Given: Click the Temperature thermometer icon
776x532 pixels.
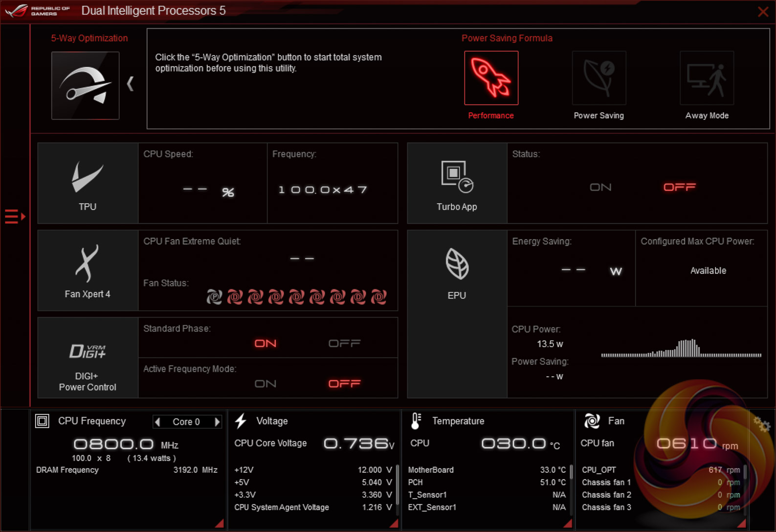Looking at the screenshot, I should click(x=416, y=421).
